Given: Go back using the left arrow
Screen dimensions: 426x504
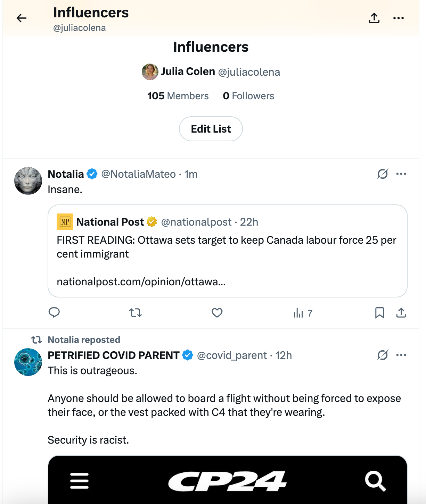Looking at the screenshot, I should (x=22, y=18).
